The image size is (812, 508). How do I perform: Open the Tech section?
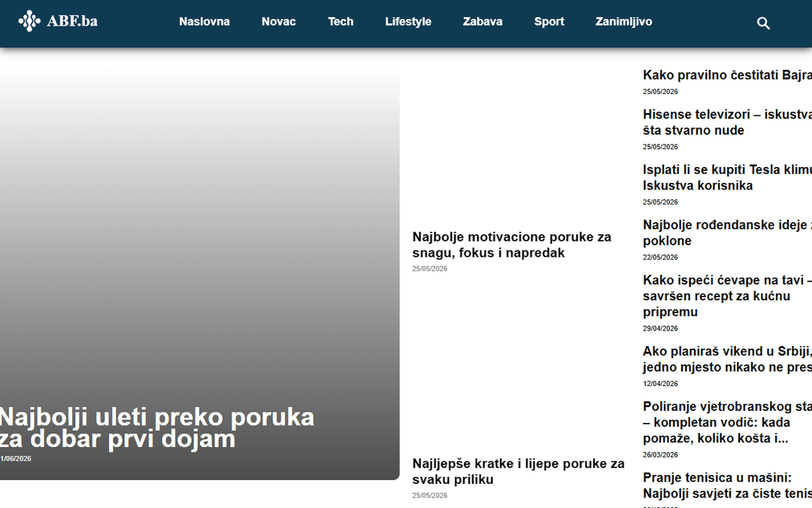[341, 22]
